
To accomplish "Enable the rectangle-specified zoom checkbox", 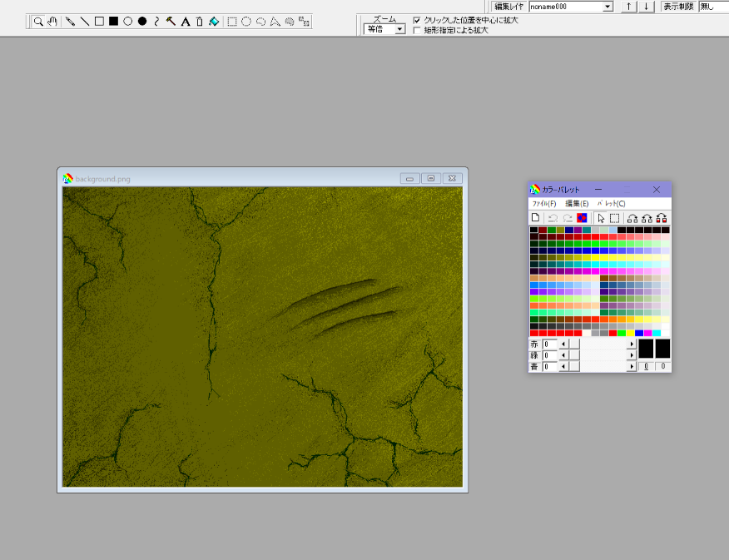I will (x=417, y=30).
